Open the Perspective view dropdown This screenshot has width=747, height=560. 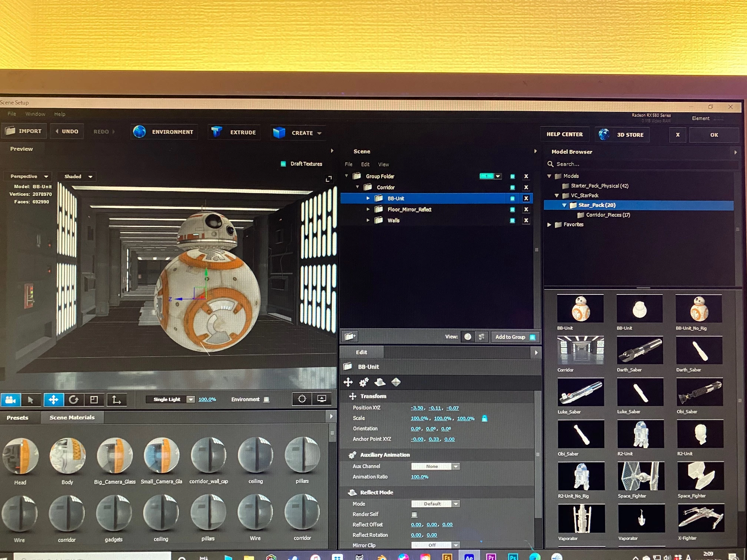[x=29, y=176]
